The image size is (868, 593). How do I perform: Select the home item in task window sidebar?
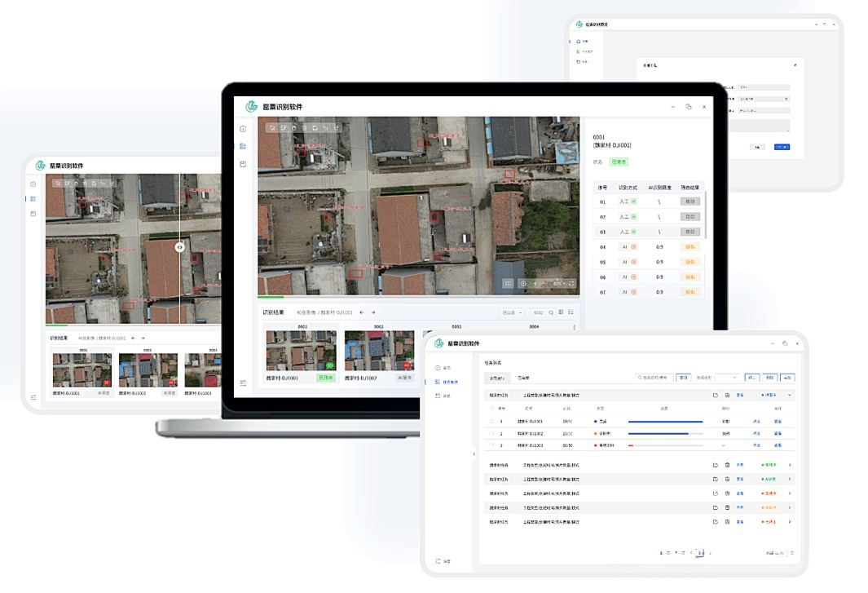(443, 368)
